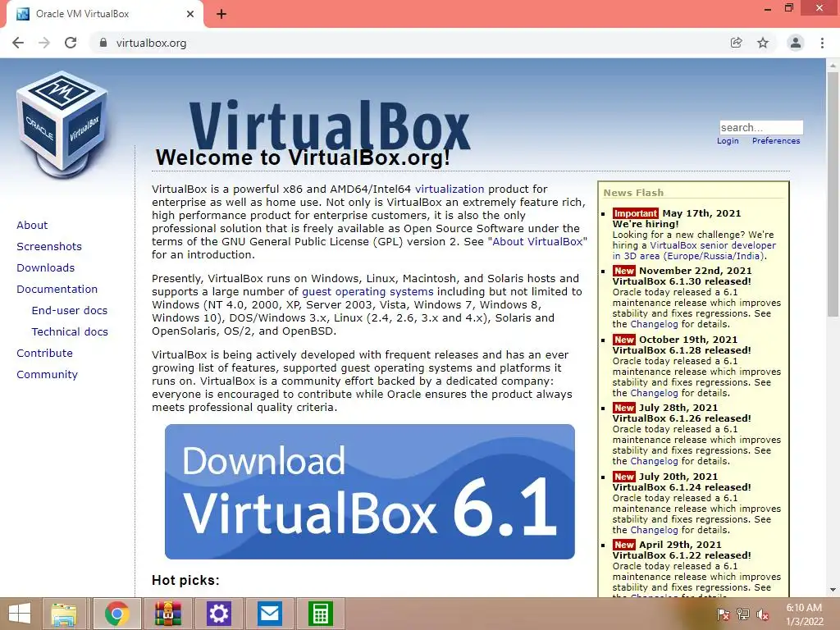Click the padlock site info icon

103,43
